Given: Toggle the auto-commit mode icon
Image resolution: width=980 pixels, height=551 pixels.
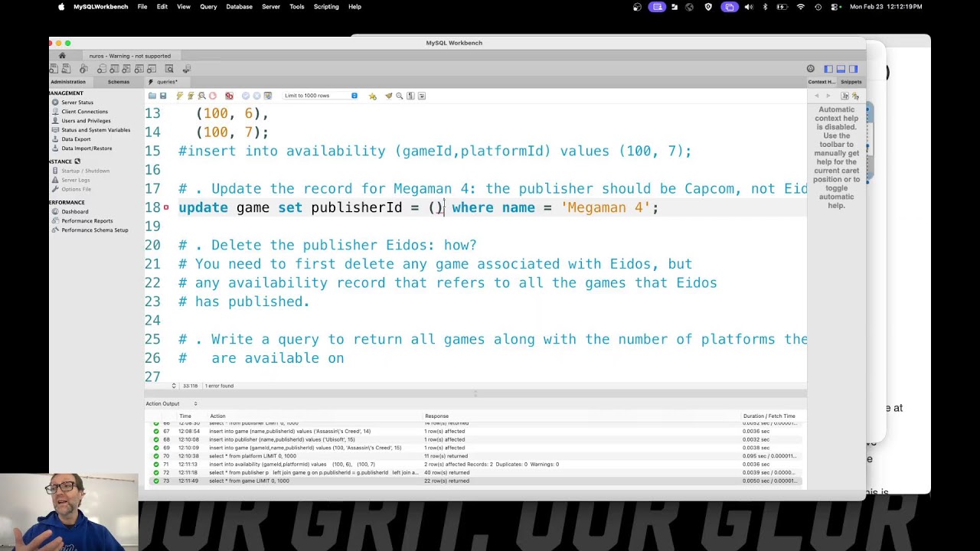Looking at the screenshot, I should pyautogui.click(x=268, y=96).
